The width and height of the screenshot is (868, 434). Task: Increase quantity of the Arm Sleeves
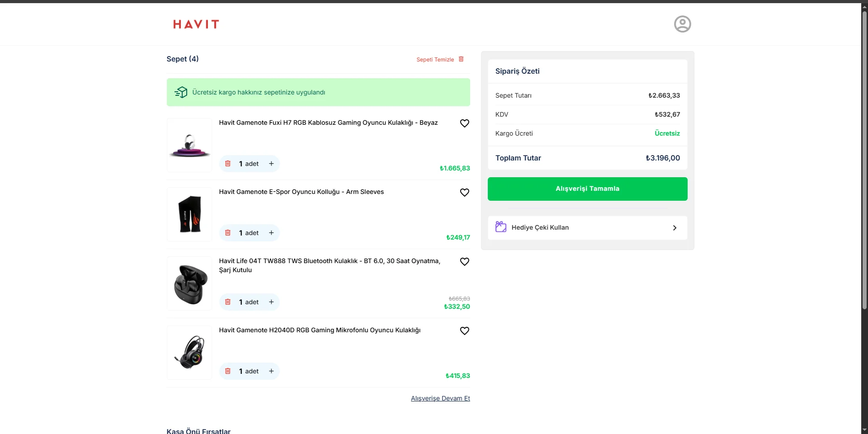pos(271,233)
